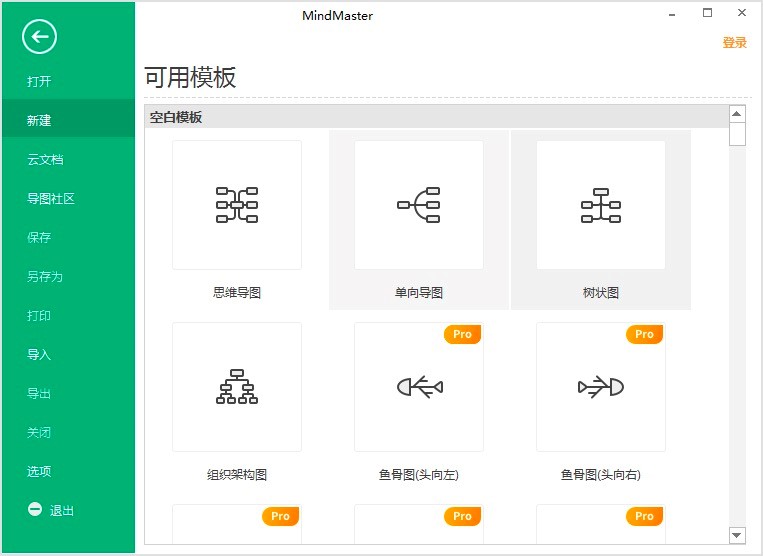Pick the 鱼骨图(头向左) fishbone icon
This screenshot has height=556, width=763.
coord(418,387)
